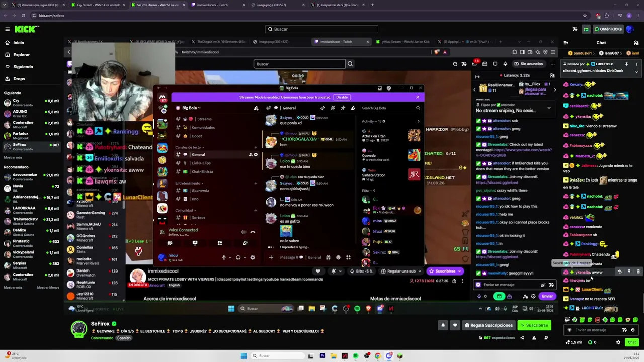Open the emoji picker in chat input

(x=633, y=330)
